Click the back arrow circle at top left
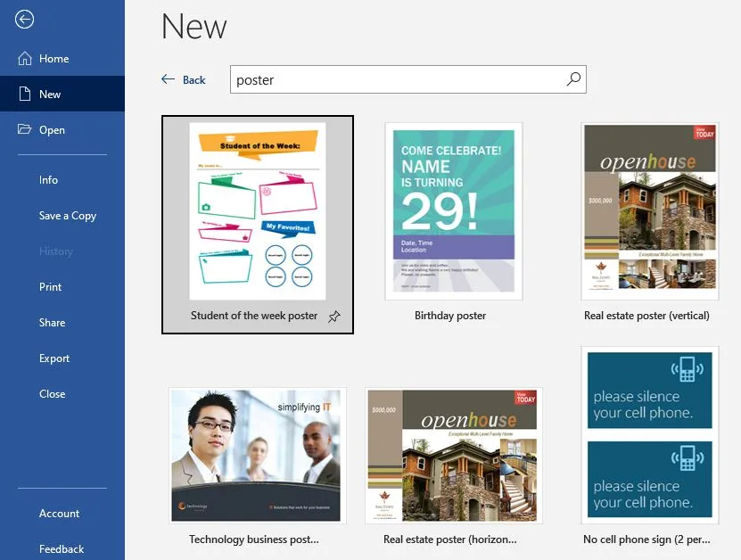The height and width of the screenshot is (560, 741). pyautogui.click(x=23, y=19)
